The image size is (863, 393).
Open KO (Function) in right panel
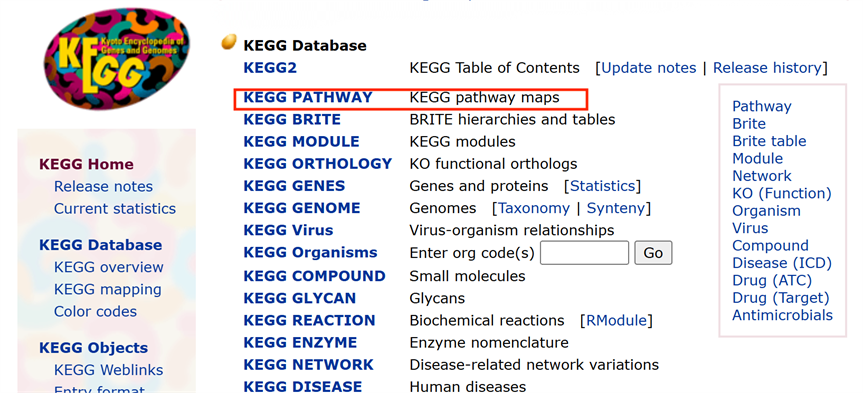click(782, 193)
